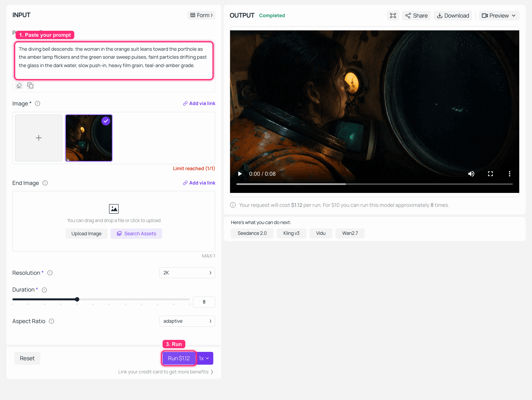Open video more-options menu
This screenshot has height=400, width=532.
pos(509,174)
